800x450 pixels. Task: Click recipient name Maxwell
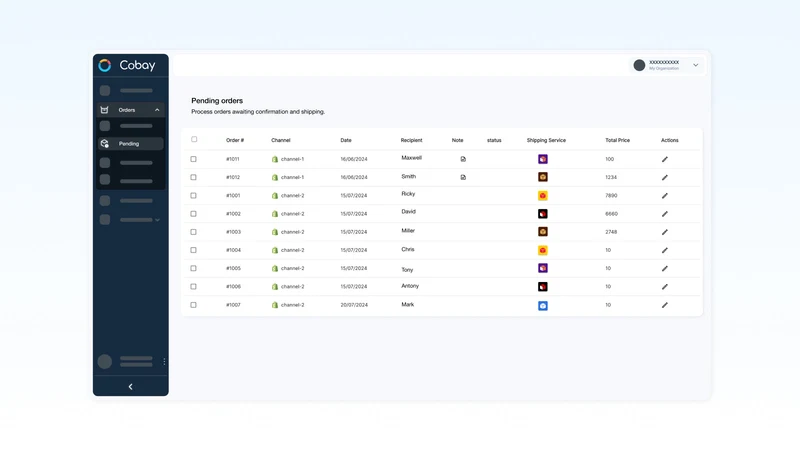tap(411, 158)
